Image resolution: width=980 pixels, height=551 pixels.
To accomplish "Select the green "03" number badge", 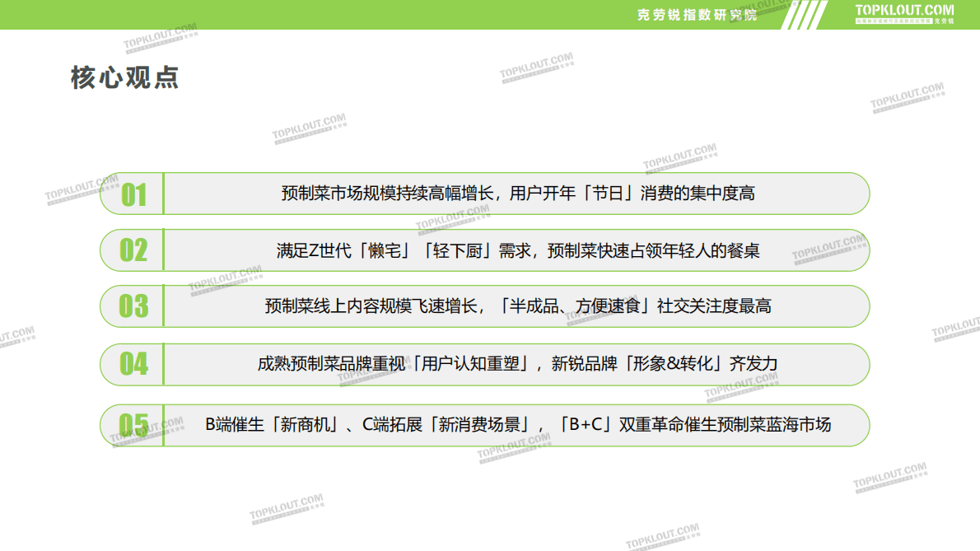I will pos(135,306).
